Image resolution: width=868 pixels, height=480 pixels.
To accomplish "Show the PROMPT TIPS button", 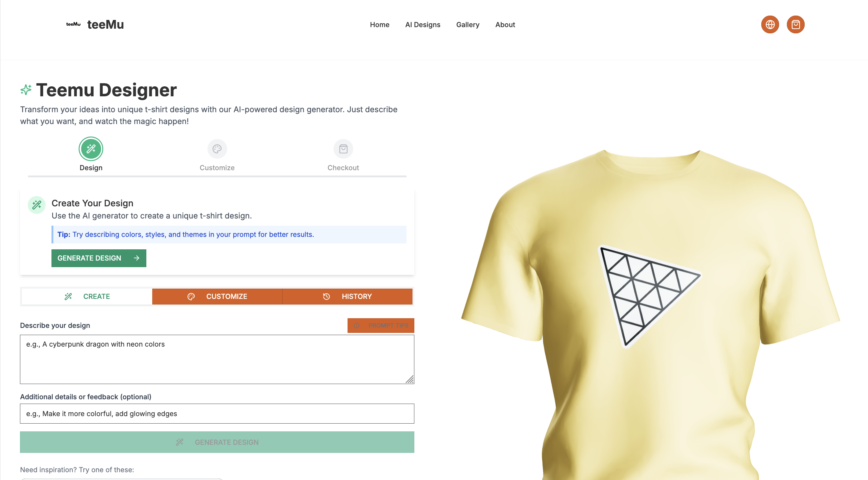I will [x=381, y=325].
